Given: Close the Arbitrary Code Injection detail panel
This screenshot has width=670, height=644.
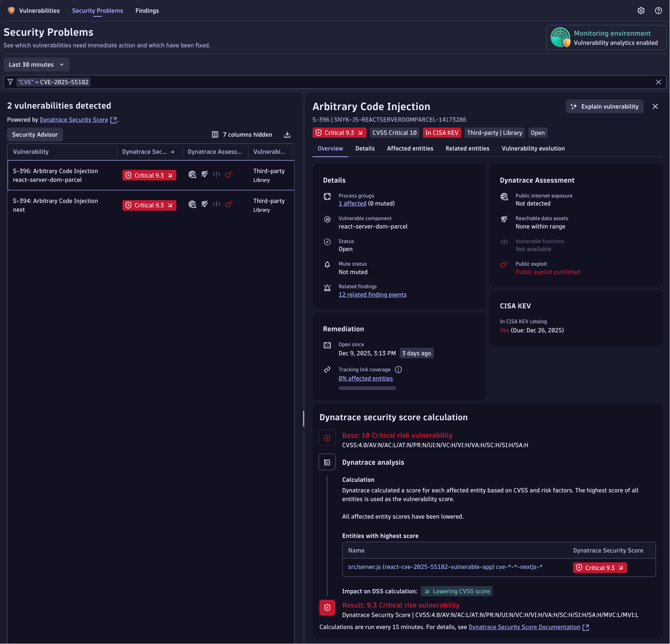Looking at the screenshot, I should click(655, 106).
